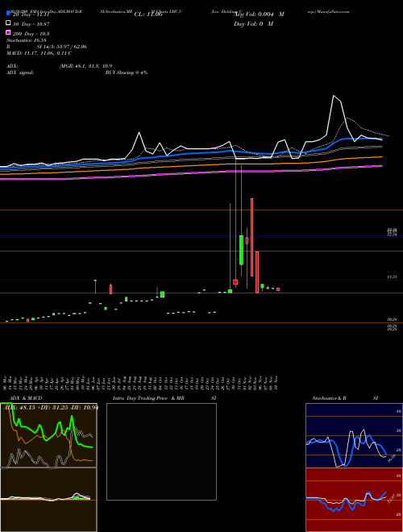Screen dimensions: 403x532
Task: Select the '20 Day = 11.11' legend text
Action: pyautogui.click(x=31, y=15)
